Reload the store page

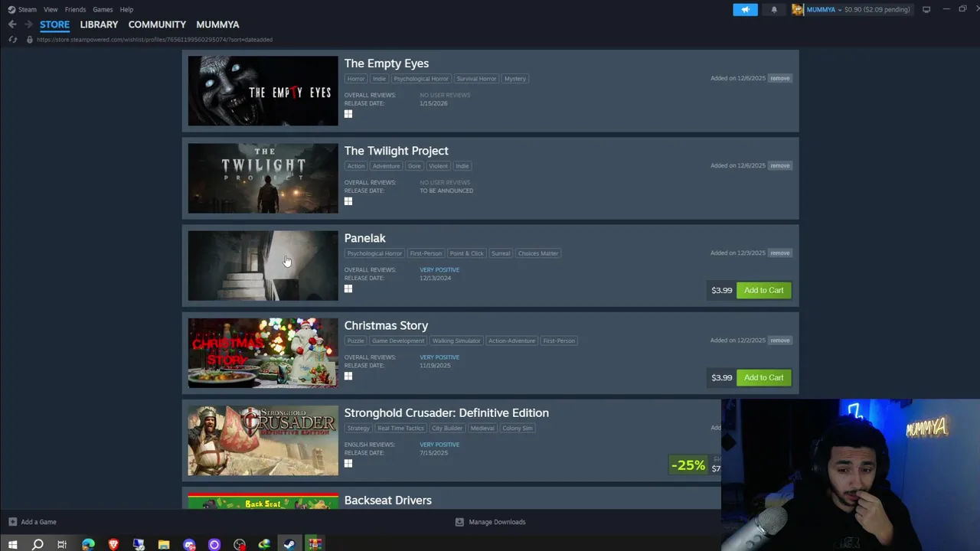(12, 39)
